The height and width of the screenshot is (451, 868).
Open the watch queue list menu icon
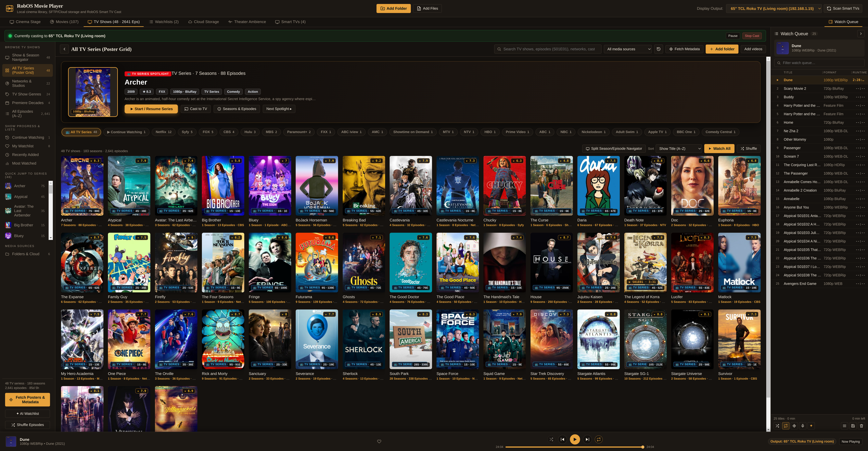tap(844, 426)
